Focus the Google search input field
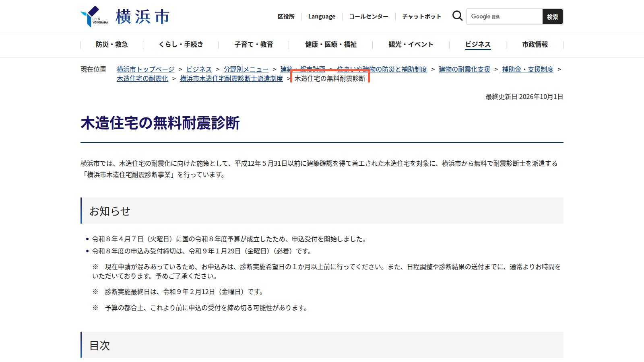The width and height of the screenshot is (644, 362). pos(505,16)
